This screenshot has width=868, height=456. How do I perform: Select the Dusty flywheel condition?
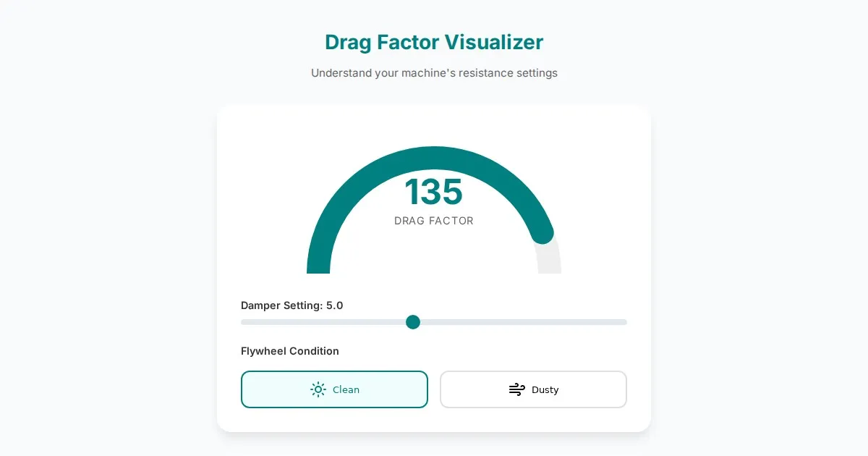click(533, 389)
